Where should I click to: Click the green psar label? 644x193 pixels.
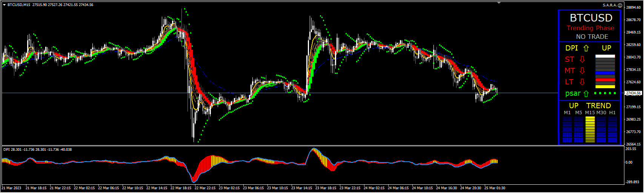(x=573, y=93)
